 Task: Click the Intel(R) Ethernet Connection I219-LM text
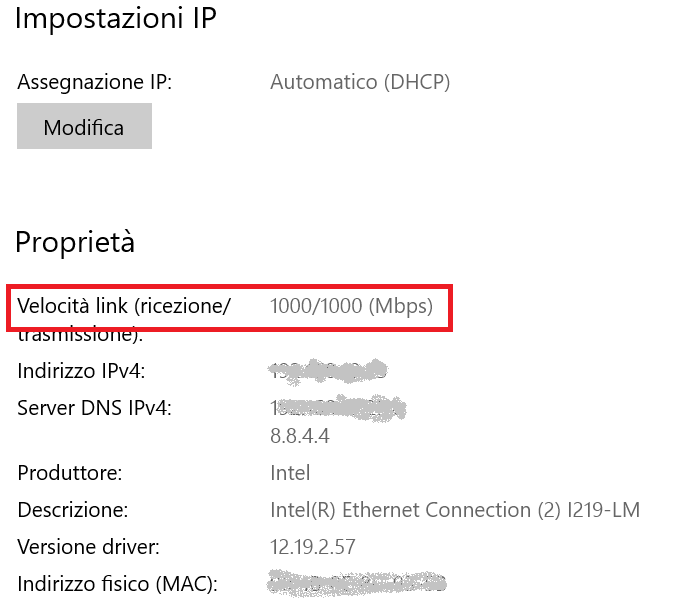coord(455,510)
